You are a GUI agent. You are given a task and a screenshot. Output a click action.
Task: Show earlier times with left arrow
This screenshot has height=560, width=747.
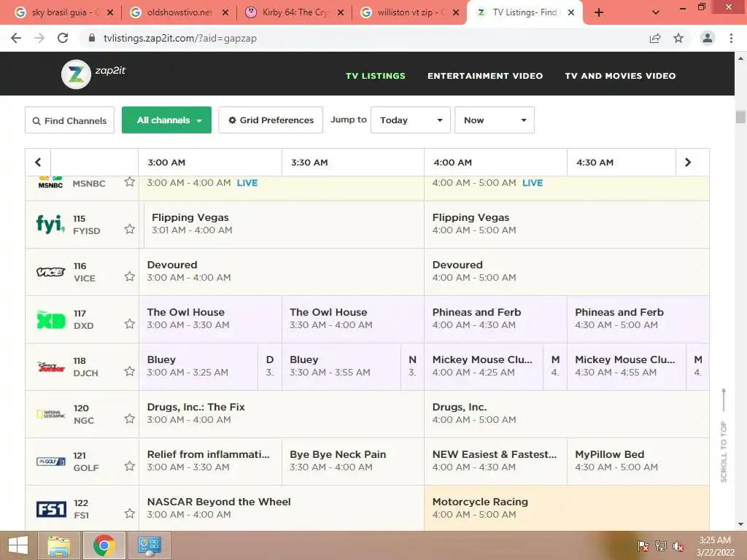(x=38, y=163)
